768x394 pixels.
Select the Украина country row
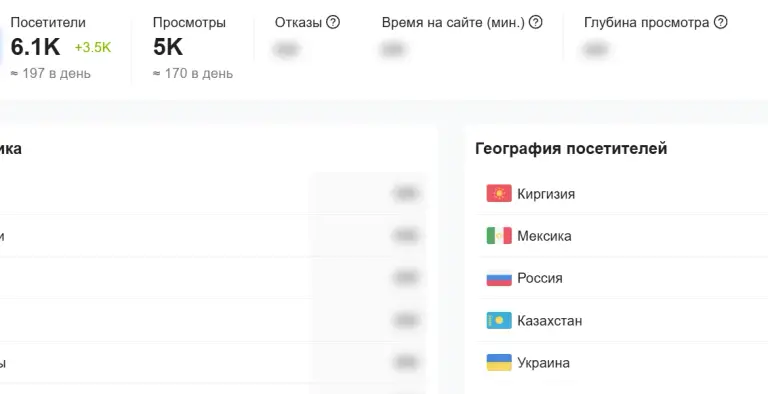tap(623, 363)
